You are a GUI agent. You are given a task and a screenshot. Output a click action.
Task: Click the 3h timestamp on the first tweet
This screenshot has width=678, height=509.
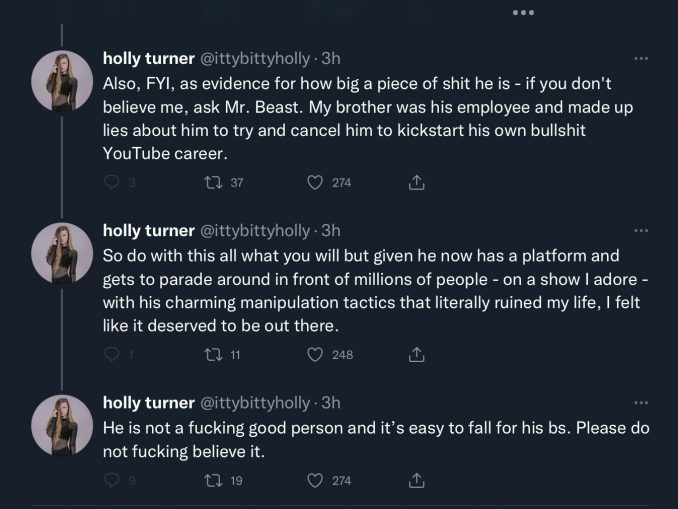pos(330,58)
